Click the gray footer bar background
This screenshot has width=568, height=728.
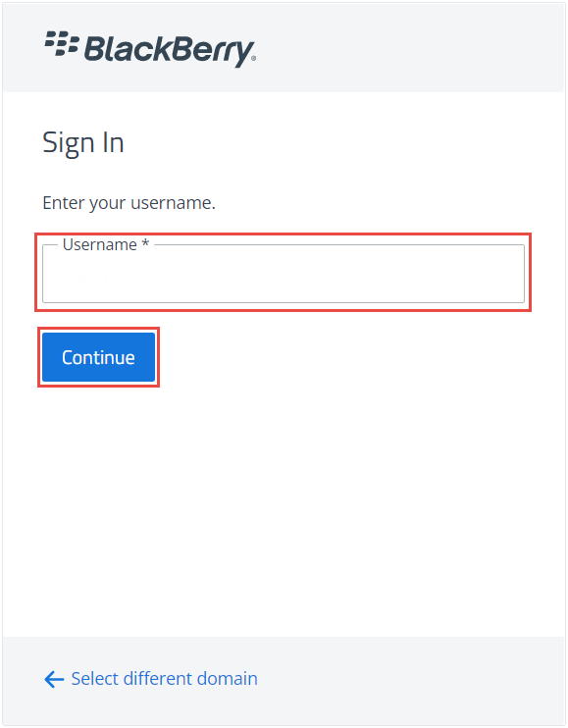point(408,681)
